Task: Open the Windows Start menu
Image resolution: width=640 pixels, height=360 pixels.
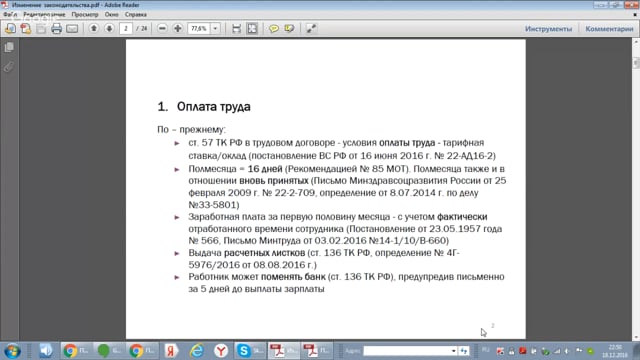Action: click(13, 351)
